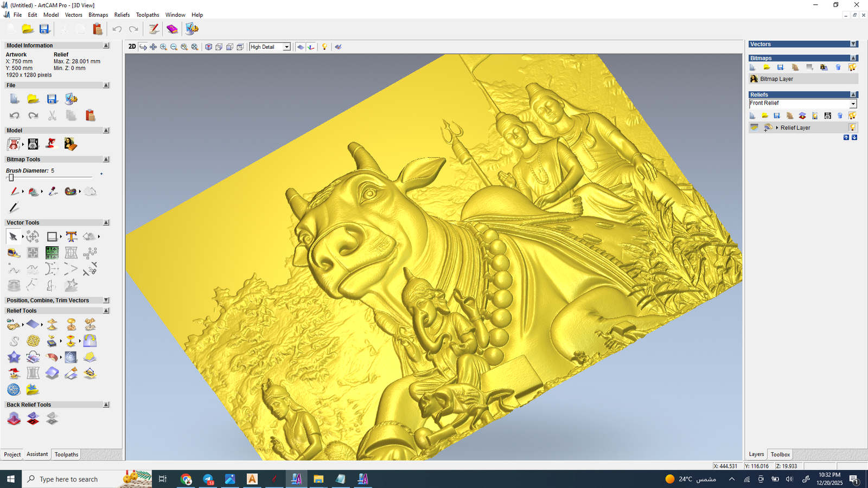This screenshot has width=868, height=488.
Task: Toggle Relief Layer visibility light bulb
Action: pos(852,127)
